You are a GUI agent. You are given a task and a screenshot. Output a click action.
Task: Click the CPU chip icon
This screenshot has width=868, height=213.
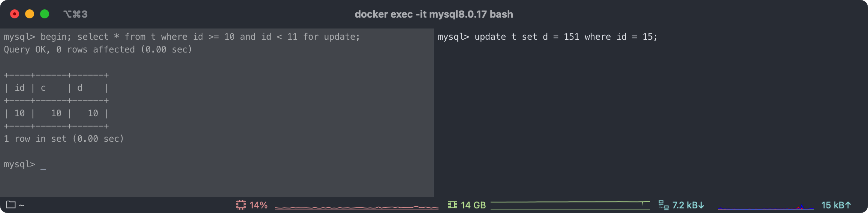click(241, 205)
